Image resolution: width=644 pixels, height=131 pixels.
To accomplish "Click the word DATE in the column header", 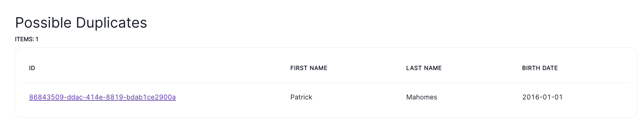I will pos(550,68).
